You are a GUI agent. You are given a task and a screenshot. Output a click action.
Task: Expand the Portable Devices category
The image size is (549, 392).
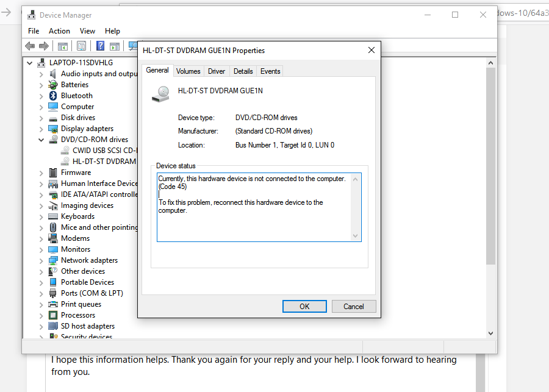[41, 282]
